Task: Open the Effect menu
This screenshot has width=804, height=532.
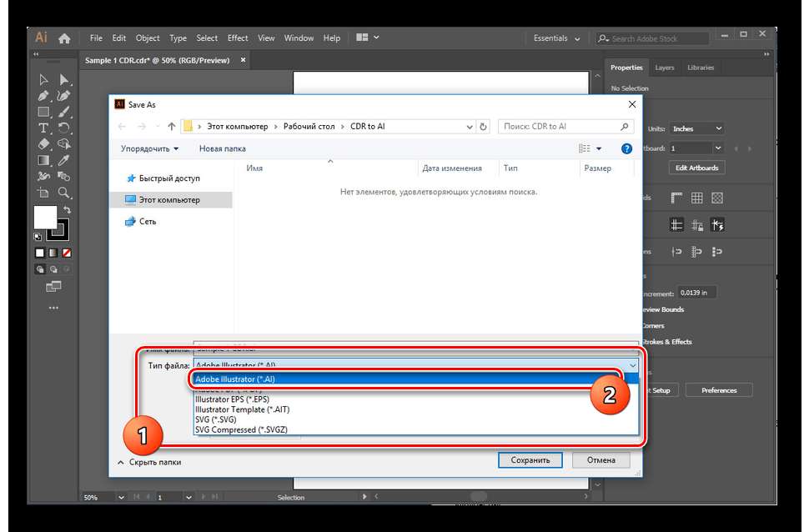Action: (x=238, y=38)
